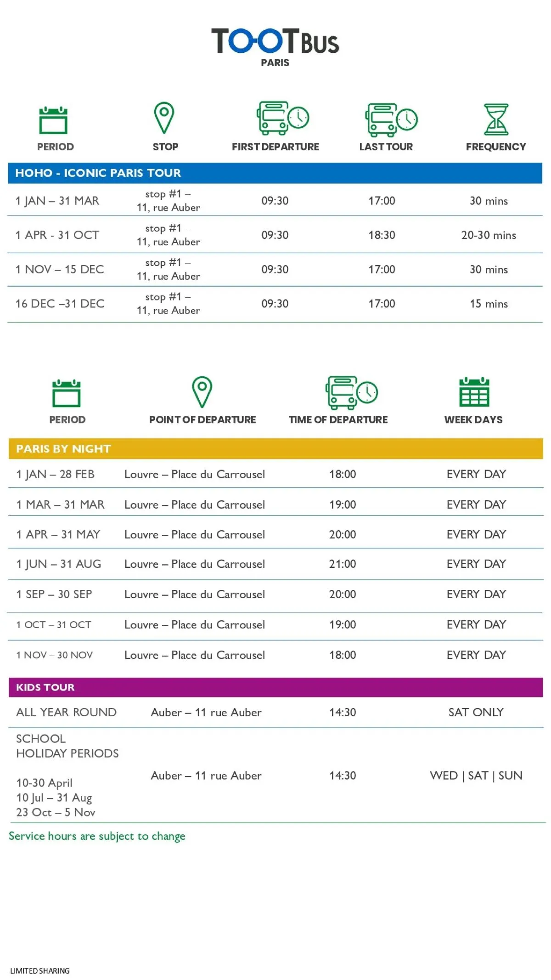Screen dimensions: 551x980
Task: Click the 21:00 night tour departure time
Action: point(343,564)
